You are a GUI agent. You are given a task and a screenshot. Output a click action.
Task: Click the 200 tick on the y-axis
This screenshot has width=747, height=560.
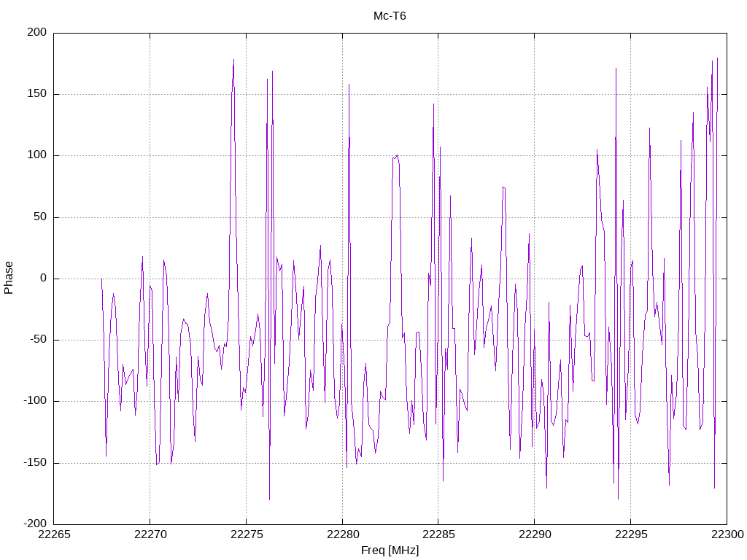pos(37,32)
